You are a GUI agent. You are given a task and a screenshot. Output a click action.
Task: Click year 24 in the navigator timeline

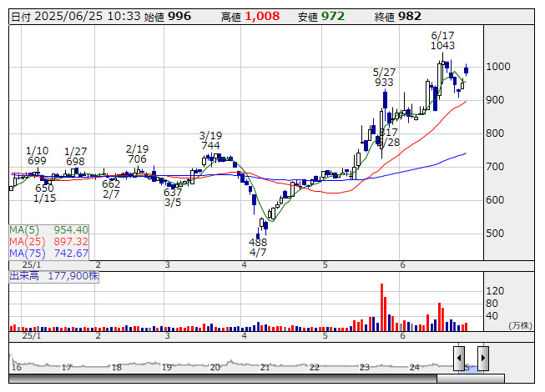(414, 367)
